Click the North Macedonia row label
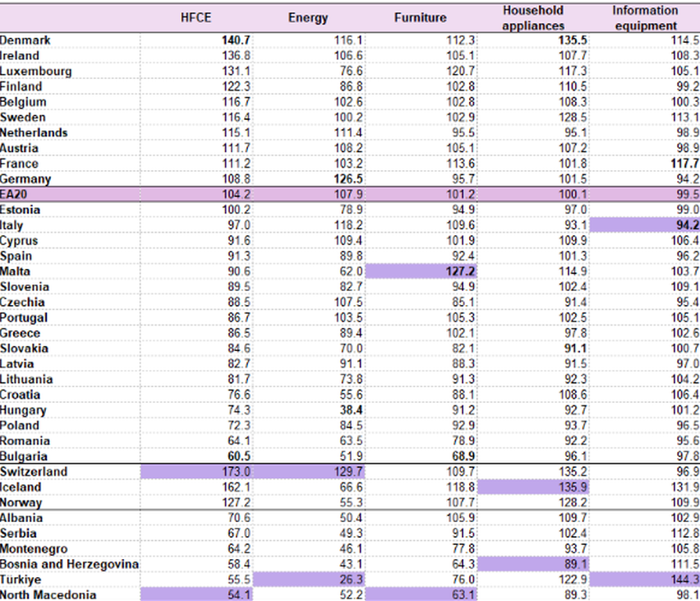This screenshot has width=700, height=601. pyautogui.click(x=48, y=595)
